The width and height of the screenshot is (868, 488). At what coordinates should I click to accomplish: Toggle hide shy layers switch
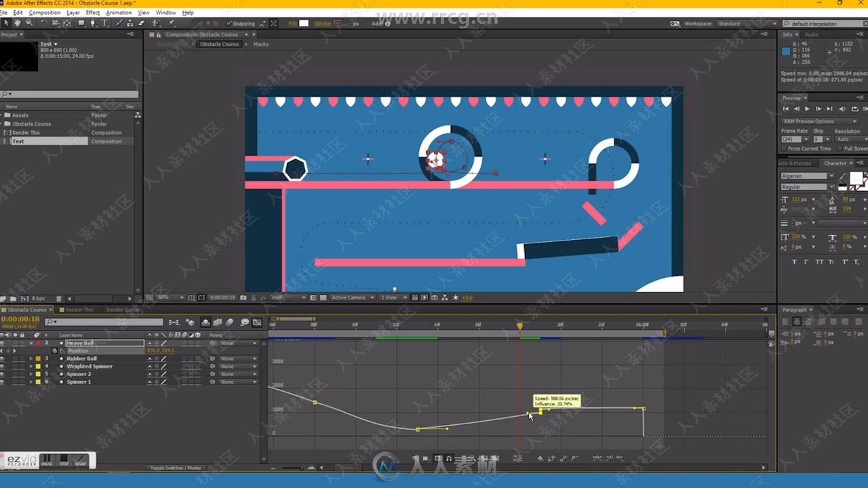(206, 322)
